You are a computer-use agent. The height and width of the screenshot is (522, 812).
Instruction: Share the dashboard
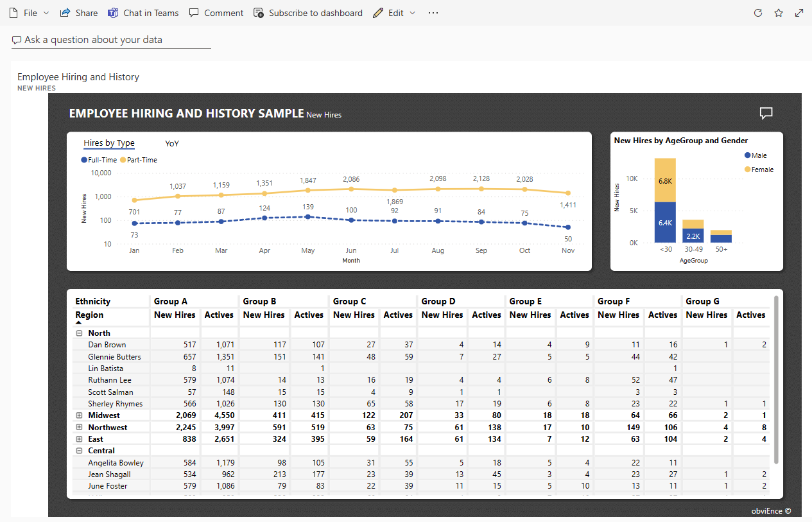78,12
